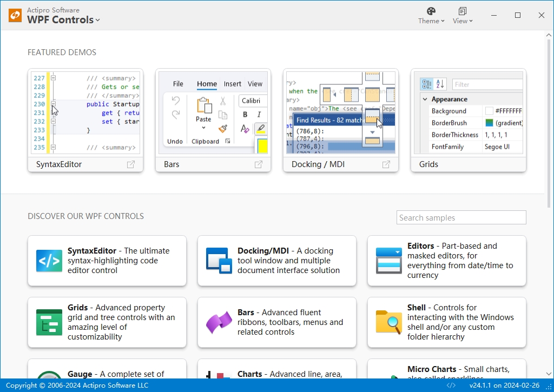Click the View windows icon
This screenshot has width=554, height=392.
(x=463, y=11)
